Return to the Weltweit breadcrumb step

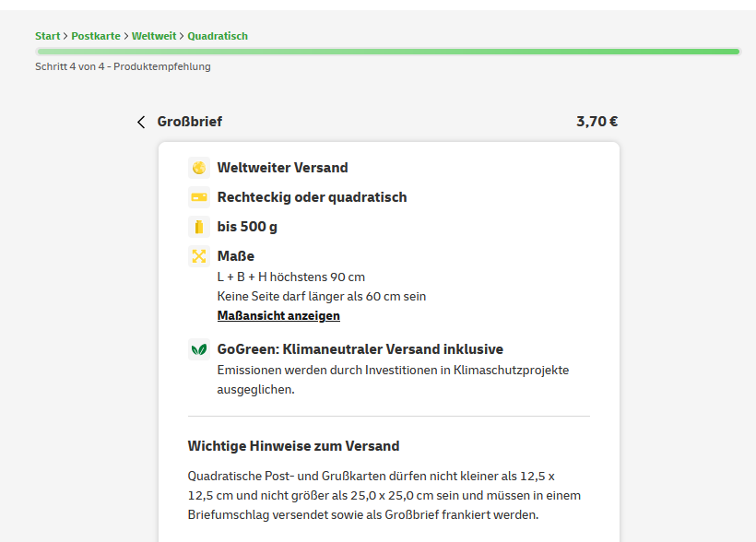click(x=153, y=37)
